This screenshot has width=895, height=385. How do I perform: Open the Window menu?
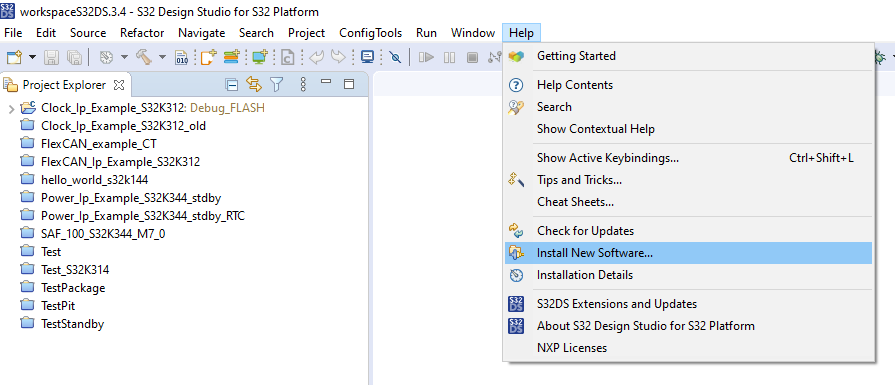click(473, 33)
